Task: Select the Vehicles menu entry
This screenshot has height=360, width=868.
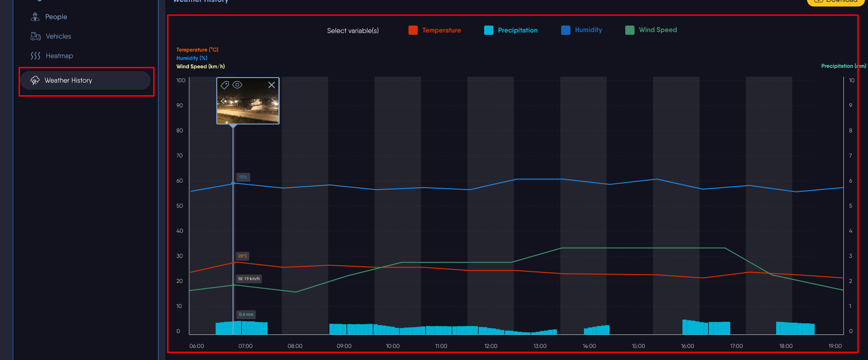Action: point(58,36)
